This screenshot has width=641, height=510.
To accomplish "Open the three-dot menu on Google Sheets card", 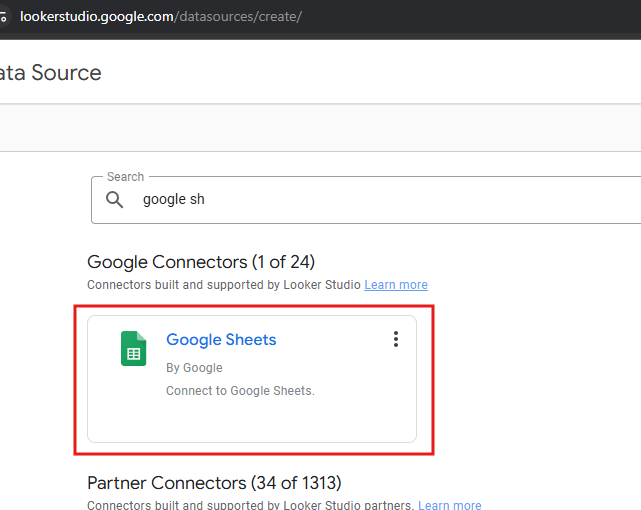I will 396,339.
